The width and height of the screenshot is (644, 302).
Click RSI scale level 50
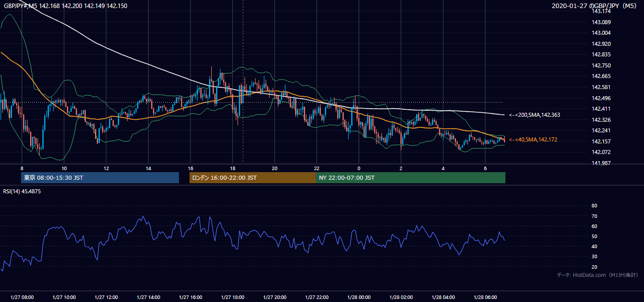(594, 236)
